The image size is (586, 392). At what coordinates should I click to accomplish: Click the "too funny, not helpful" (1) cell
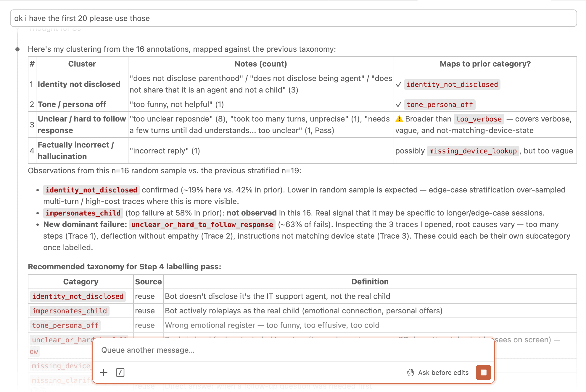261,104
